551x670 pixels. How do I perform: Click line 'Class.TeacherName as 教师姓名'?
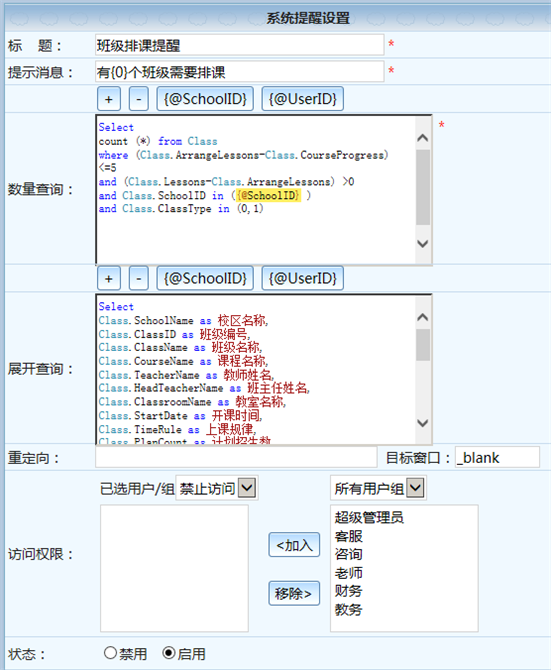(186, 375)
